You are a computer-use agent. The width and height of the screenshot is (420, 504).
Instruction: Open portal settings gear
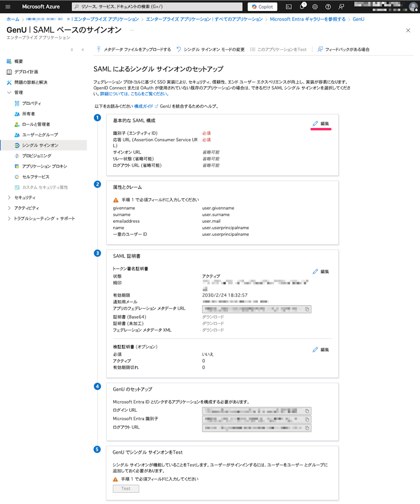[315, 7]
